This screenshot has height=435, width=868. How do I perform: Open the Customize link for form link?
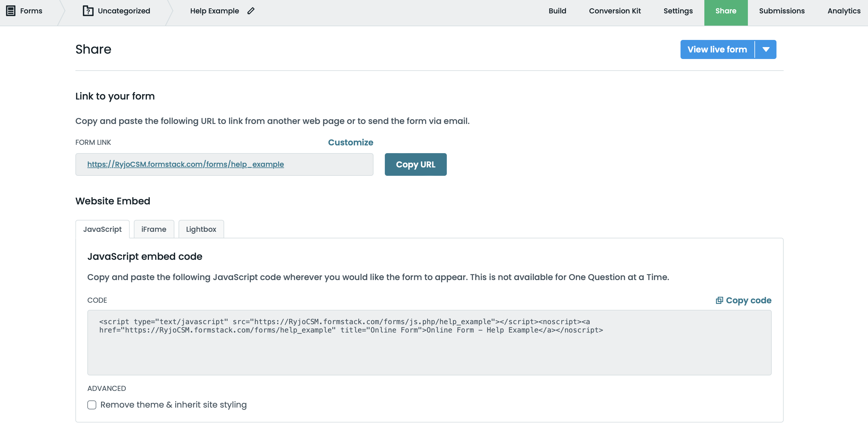(x=351, y=142)
